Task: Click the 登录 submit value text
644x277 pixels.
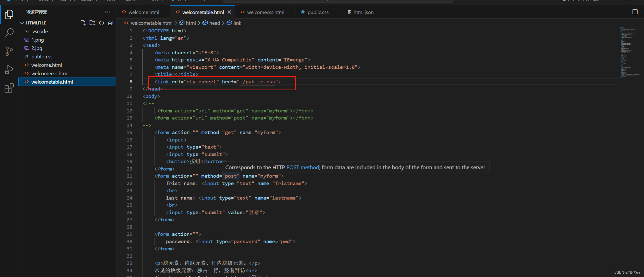Action: point(254,212)
